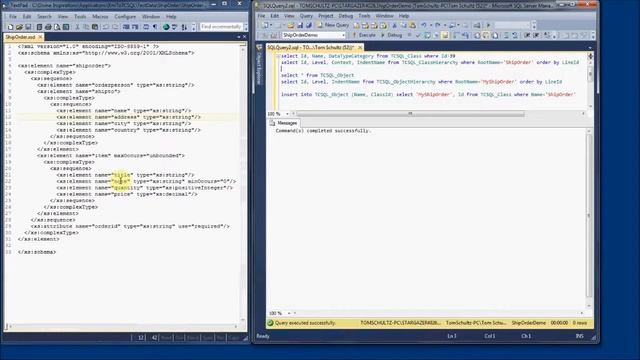
Task: Click the Copy icon in SSMS toolbar
Action: (404, 25)
